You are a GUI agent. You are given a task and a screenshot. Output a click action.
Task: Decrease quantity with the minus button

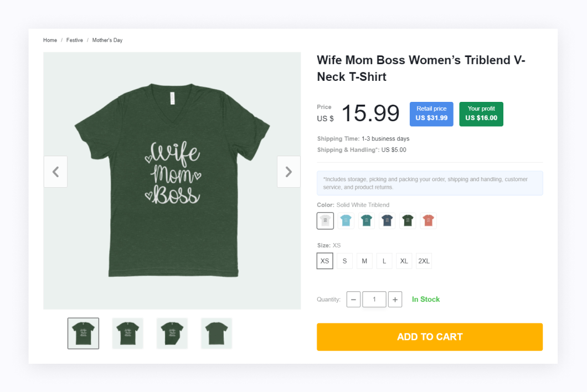(x=353, y=300)
